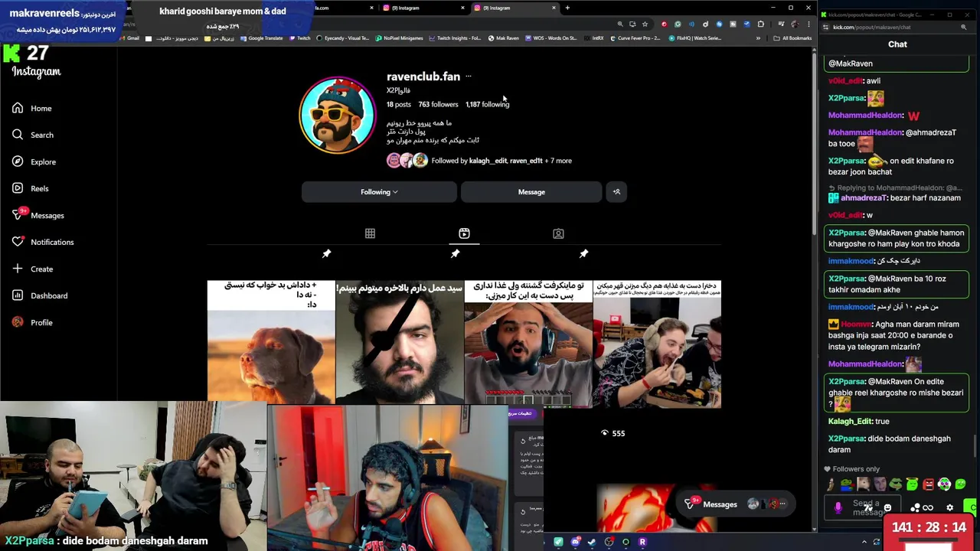Open Messages in Instagram sidebar

coord(38,215)
